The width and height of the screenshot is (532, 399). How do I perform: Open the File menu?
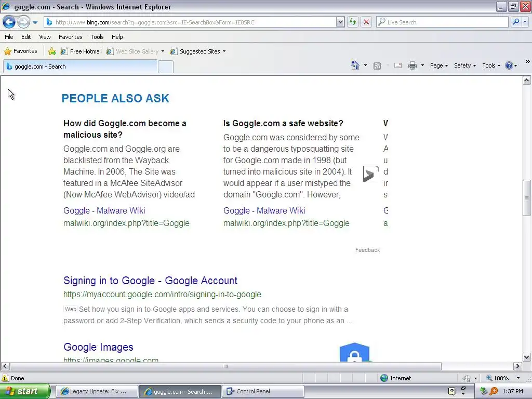coord(9,37)
